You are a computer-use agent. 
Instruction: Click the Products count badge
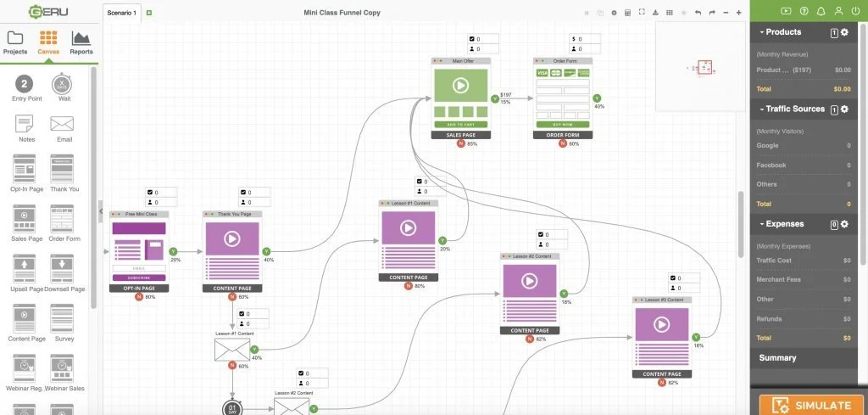pyautogui.click(x=834, y=33)
